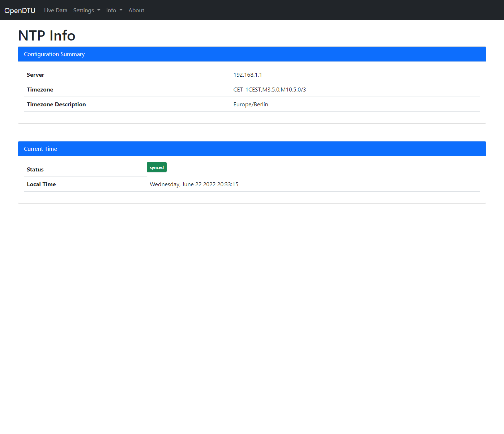Image resolution: width=504 pixels, height=434 pixels.
Task: Click the Timezone Description label
Action: click(56, 105)
